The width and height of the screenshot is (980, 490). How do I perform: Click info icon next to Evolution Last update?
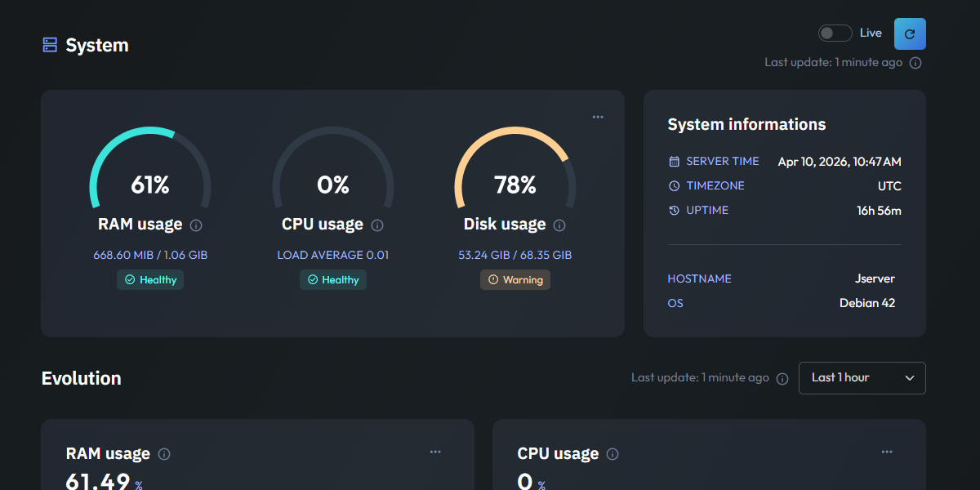(x=782, y=379)
